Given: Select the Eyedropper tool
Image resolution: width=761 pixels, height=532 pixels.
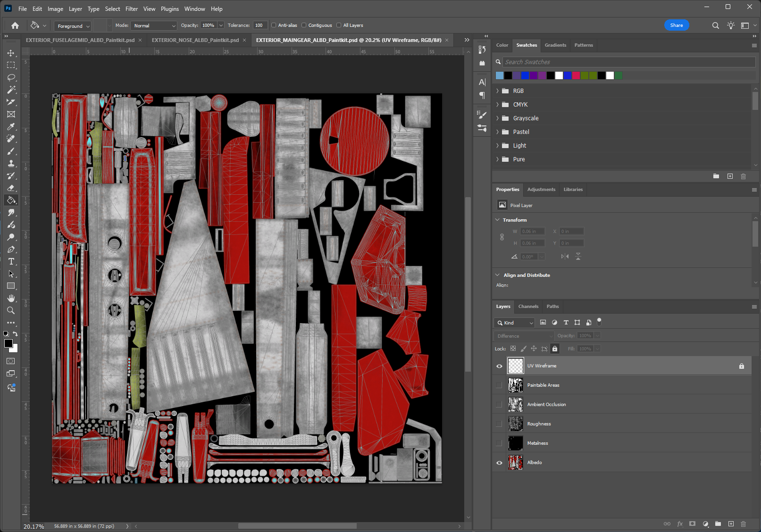Looking at the screenshot, I should pyautogui.click(x=11, y=126).
